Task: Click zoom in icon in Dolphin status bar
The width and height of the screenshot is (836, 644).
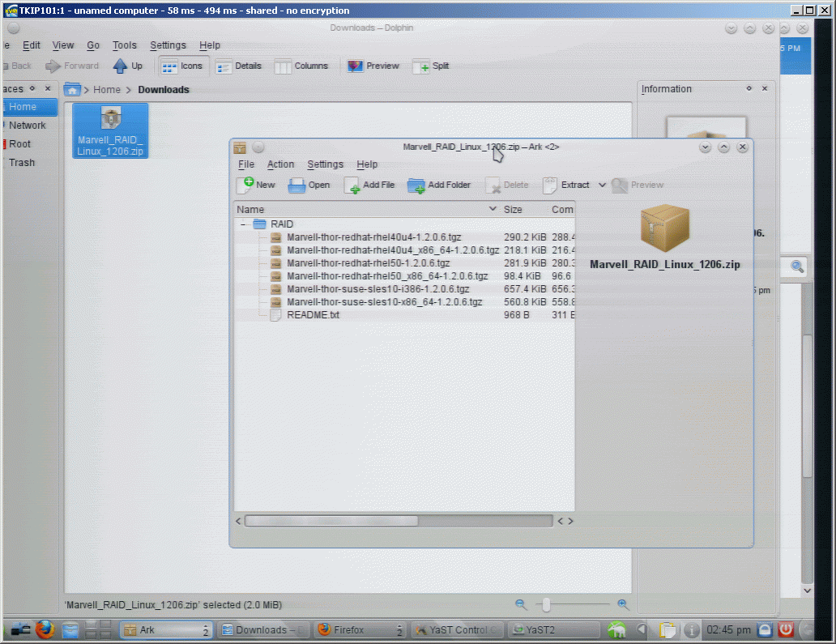Action: (622, 604)
